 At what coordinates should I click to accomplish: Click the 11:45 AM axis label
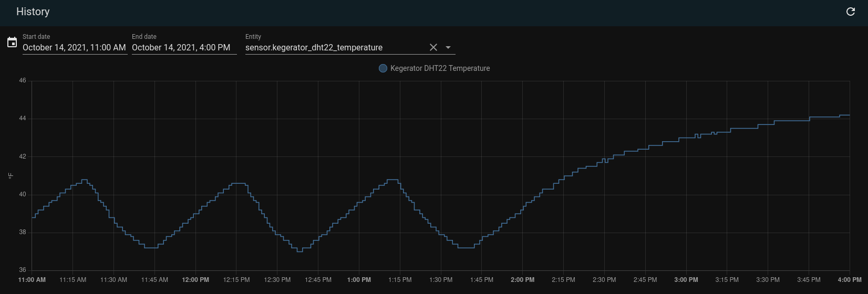point(154,280)
